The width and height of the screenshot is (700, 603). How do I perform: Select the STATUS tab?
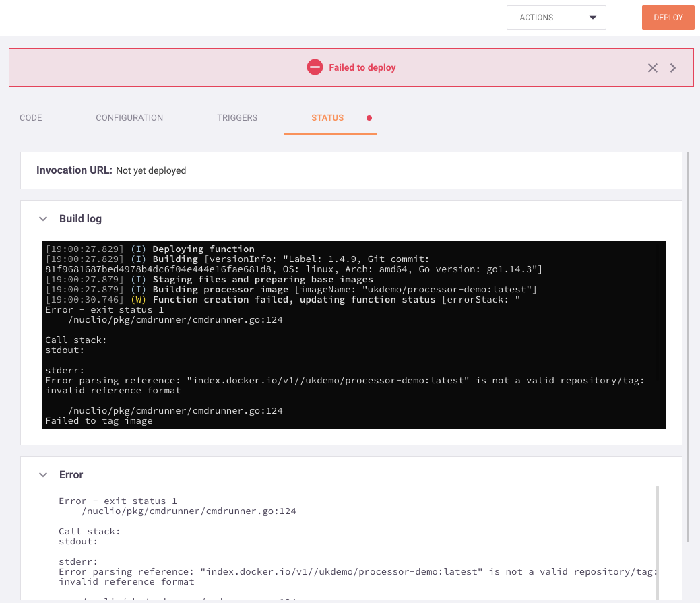click(x=327, y=117)
